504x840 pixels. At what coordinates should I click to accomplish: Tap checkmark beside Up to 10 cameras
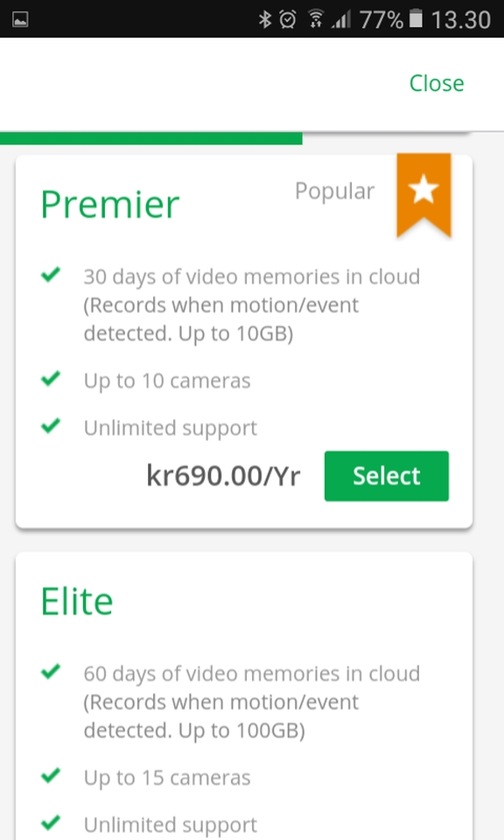pos(51,379)
